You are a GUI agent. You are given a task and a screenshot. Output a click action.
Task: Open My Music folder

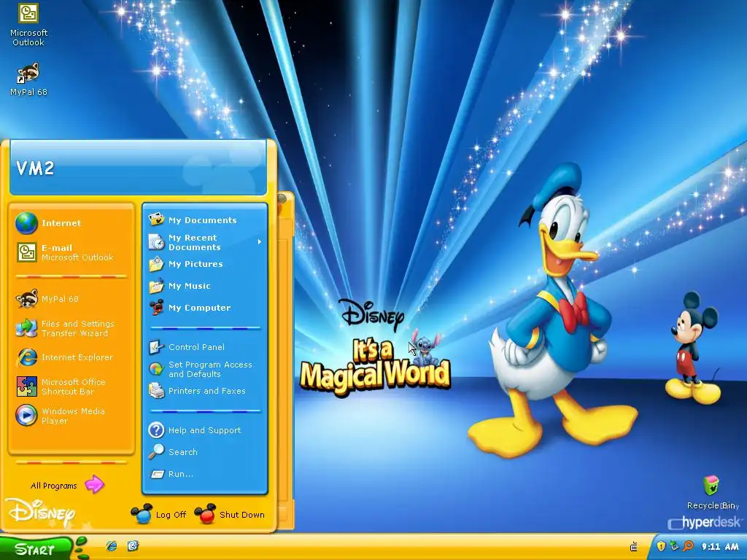point(205,286)
